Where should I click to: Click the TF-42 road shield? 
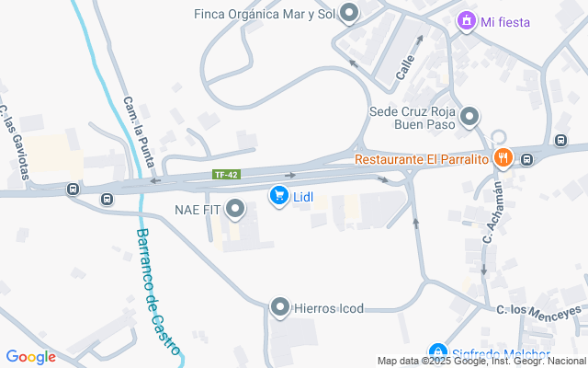pyautogui.click(x=226, y=175)
